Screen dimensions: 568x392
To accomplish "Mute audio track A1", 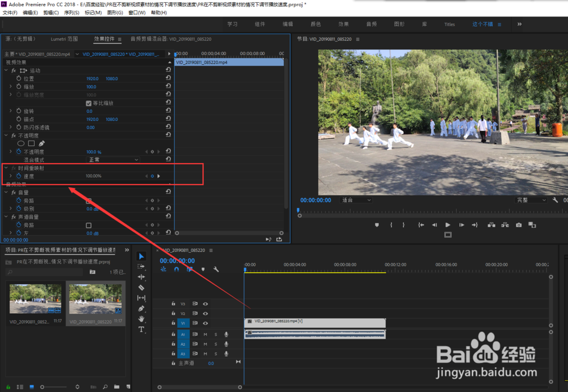I will (206, 335).
